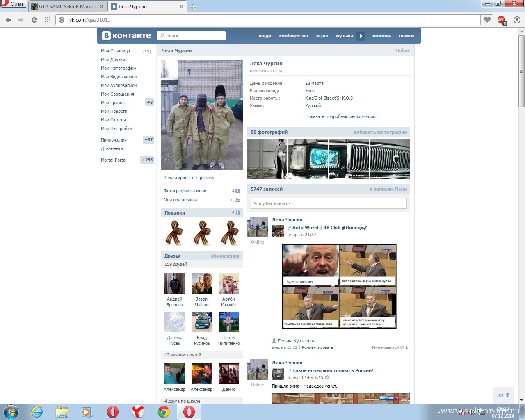Click ред. next to Моя Страница
Image resolution: width=525 pixels, height=420 pixels.
click(147, 51)
